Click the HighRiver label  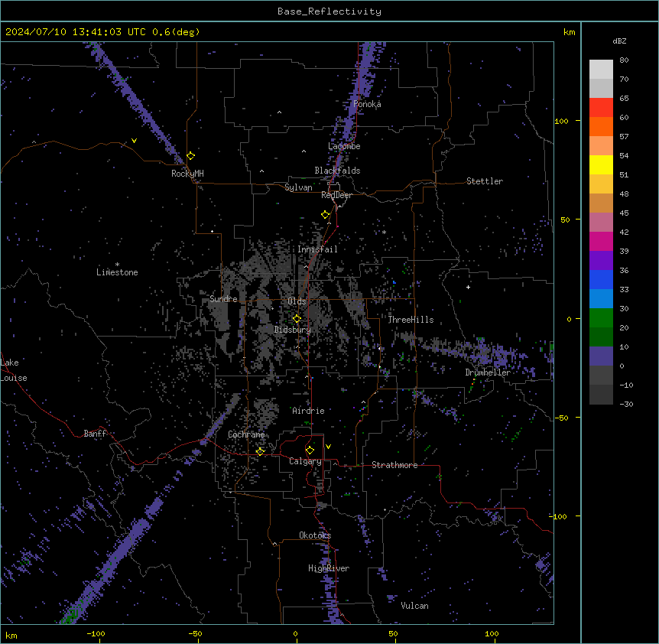point(329,568)
